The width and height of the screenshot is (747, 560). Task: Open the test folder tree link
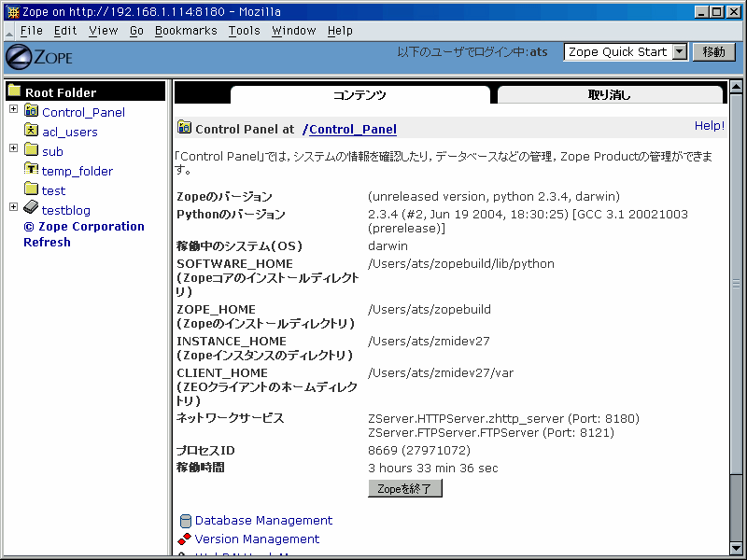53,191
